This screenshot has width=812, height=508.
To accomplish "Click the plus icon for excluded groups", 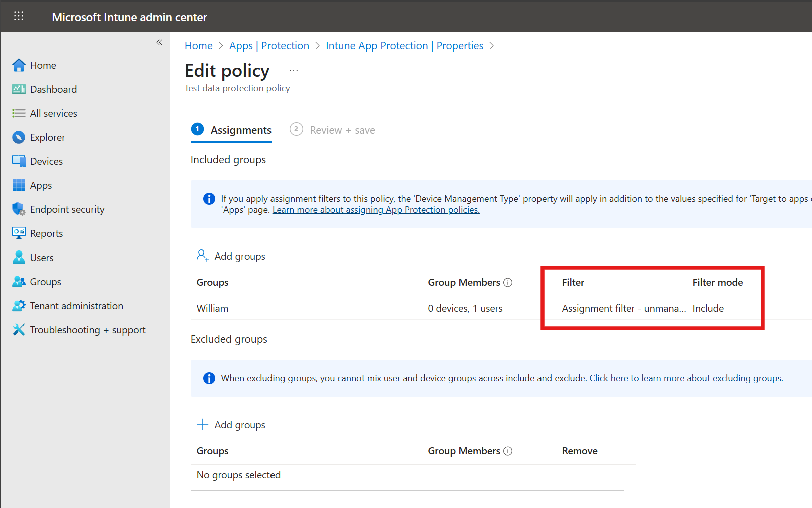I will click(202, 424).
